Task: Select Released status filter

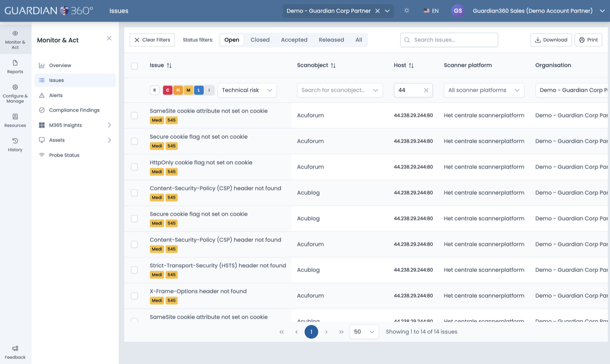Action: pos(331,40)
